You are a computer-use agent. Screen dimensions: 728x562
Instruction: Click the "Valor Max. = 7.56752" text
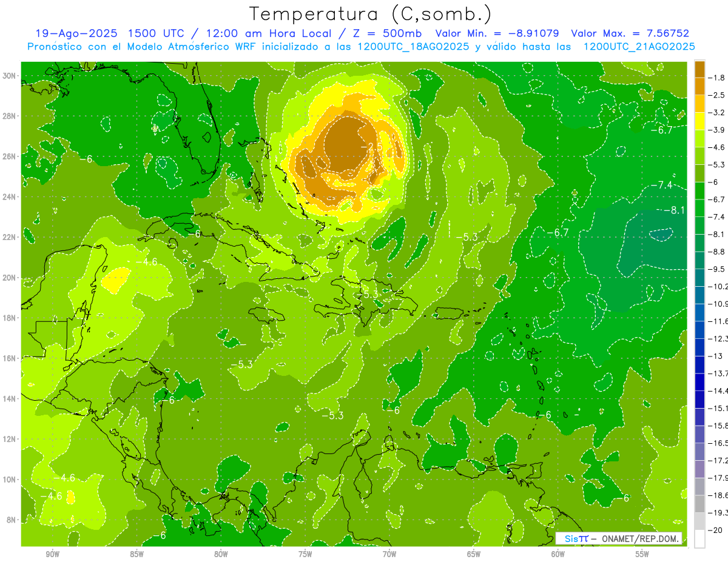[x=630, y=33]
